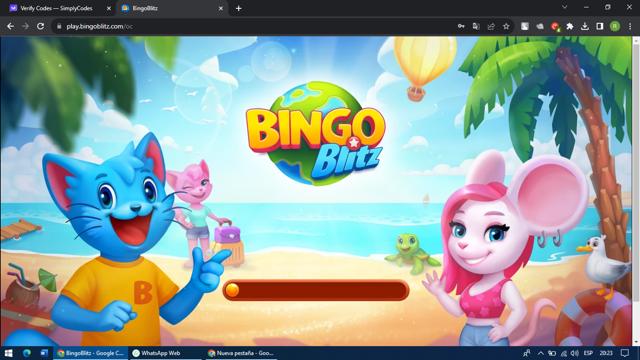Open the network Wi-Fi tray icon

pyautogui.click(x=564, y=353)
